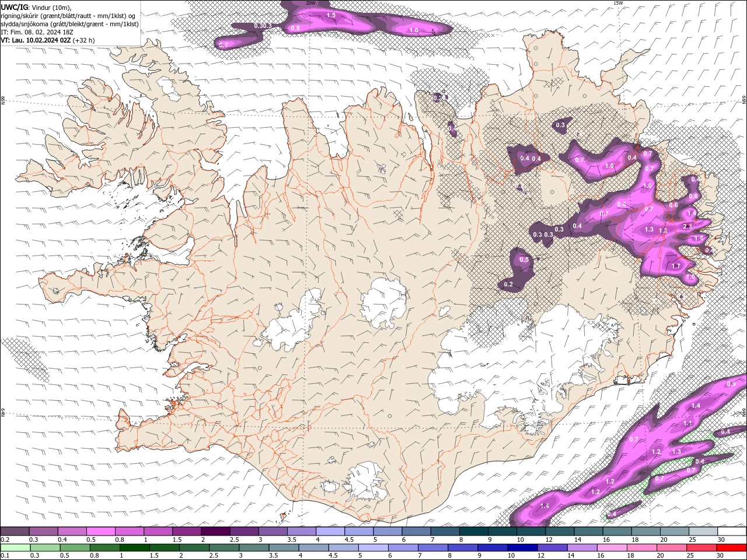Image resolution: width=747 pixels, height=560 pixels.
Task: Click the '0.9' precipitation value on the map
Action: tap(731, 384)
